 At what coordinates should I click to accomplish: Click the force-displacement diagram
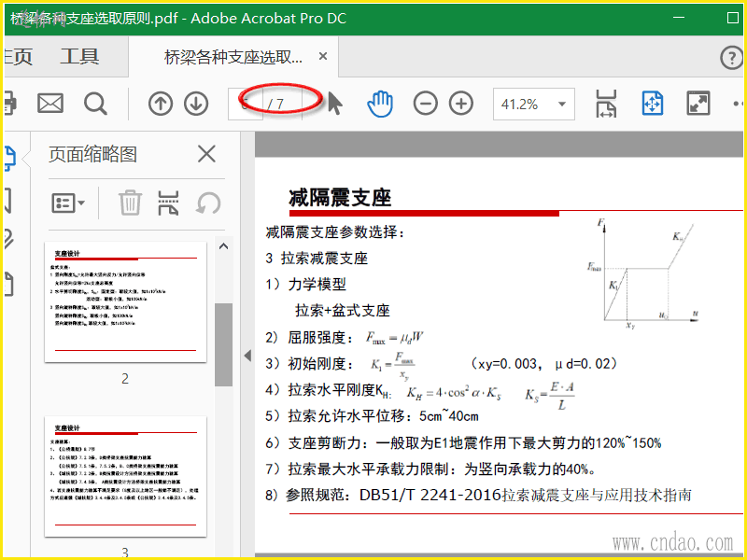pyautogui.click(x=643, y=273)
